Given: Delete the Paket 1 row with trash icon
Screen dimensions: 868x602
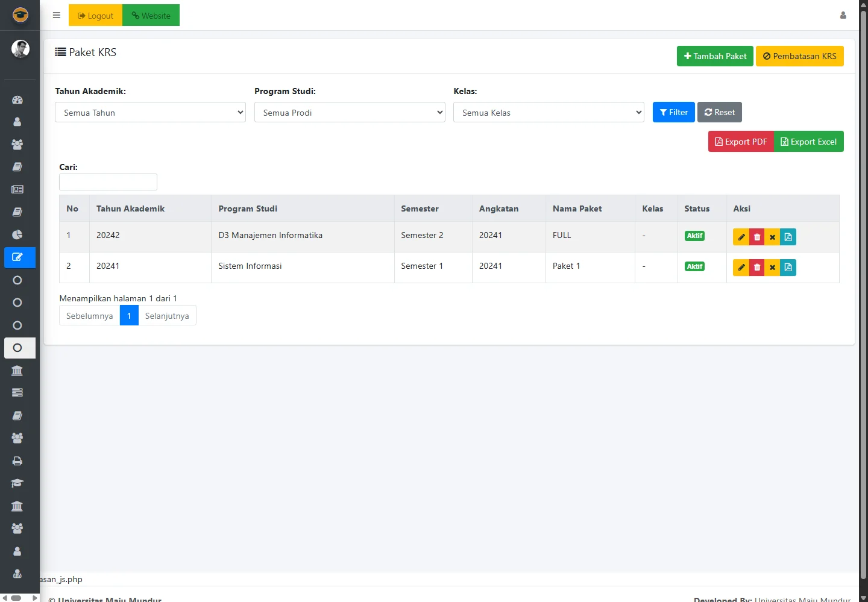Looking at the screenshot, I should (x=757, y=268).
